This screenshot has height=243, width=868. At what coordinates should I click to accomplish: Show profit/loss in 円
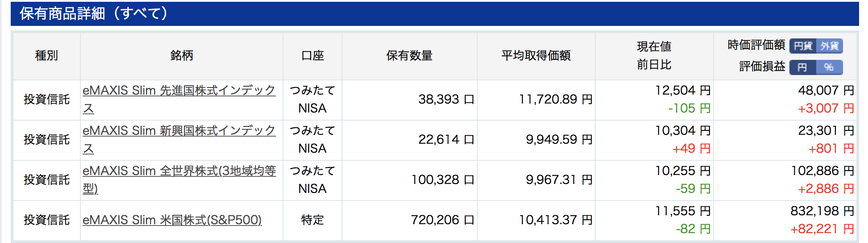click(x=803, y=67)
